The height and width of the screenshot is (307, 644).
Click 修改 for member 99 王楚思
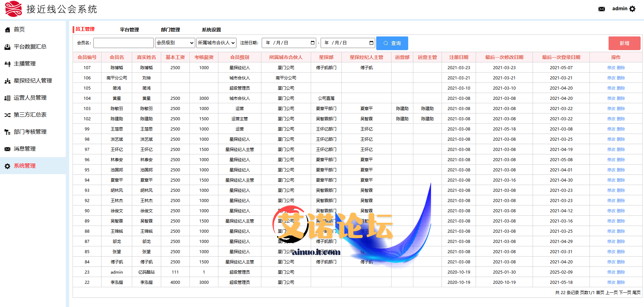(611, 129)
